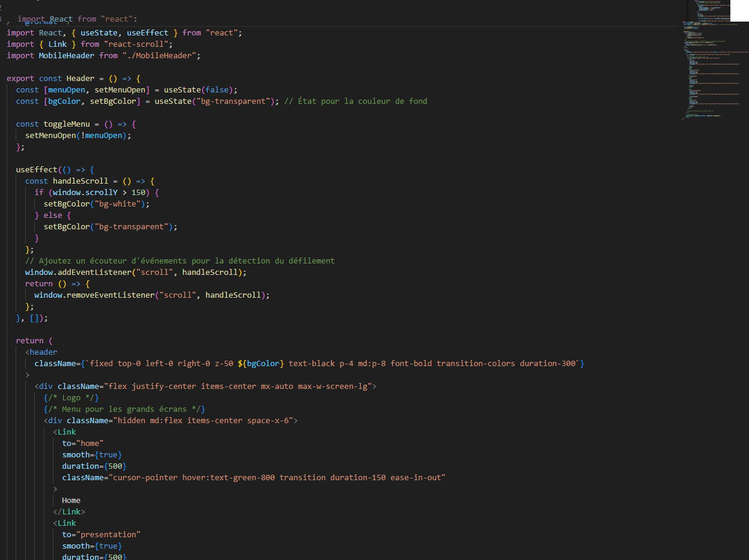Click the {/* Logo */} comment
The image size is (749, 560).
(71, 397)
